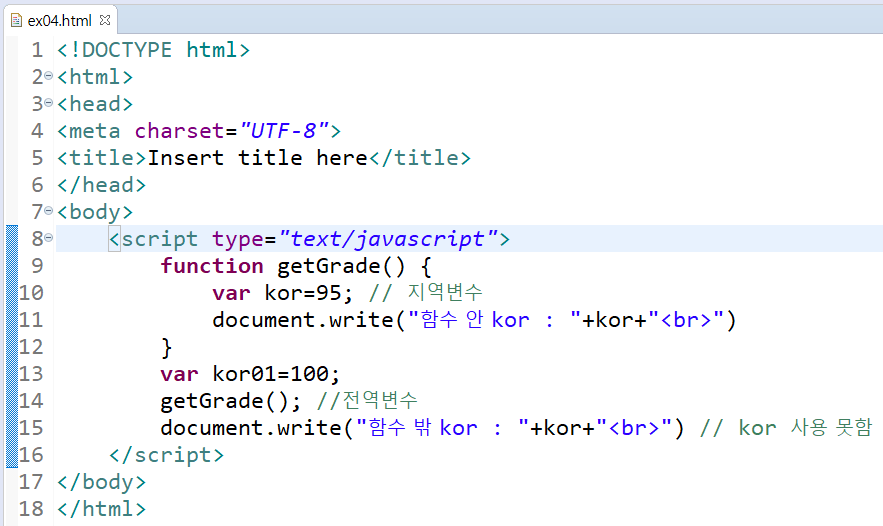Image resolution: width=883 pixels, height=526 pixels.
Task: Click the 전역변수 comment on line 14
Action: click(x=367, y=400)
